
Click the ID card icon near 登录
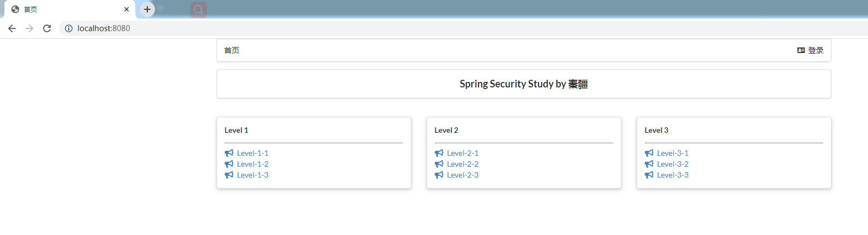click(x=801, y=50)
